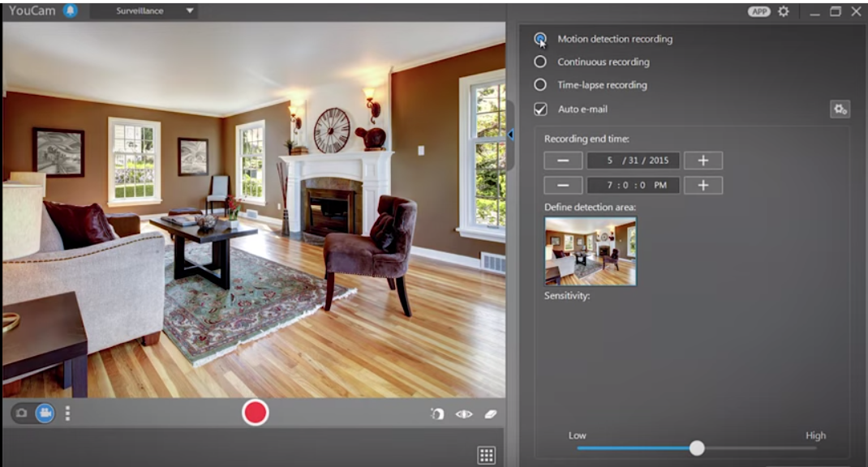Screen dimensions: 868x467
Task: Switch to photo capture mode
Action: coord(22,413)
